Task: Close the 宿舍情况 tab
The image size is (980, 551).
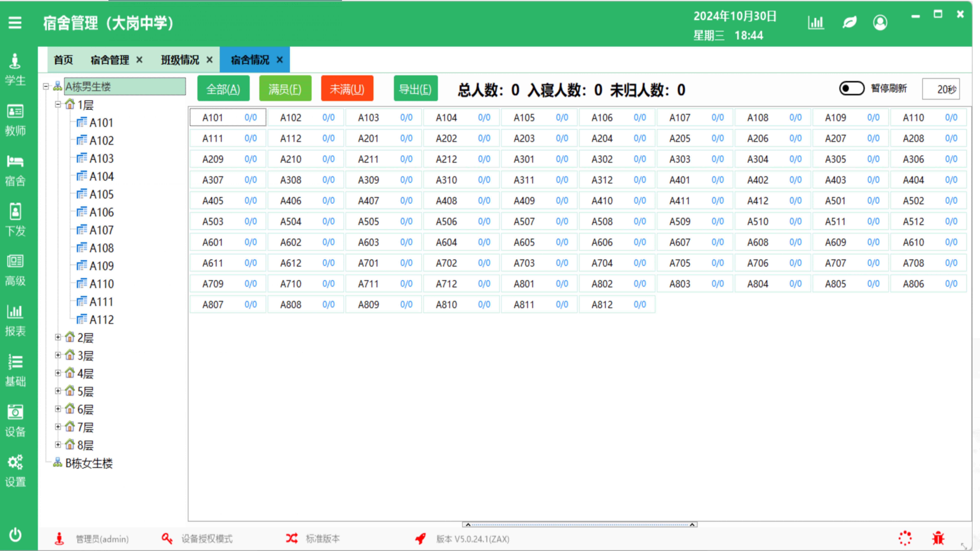Action: (x=280, y=60)
